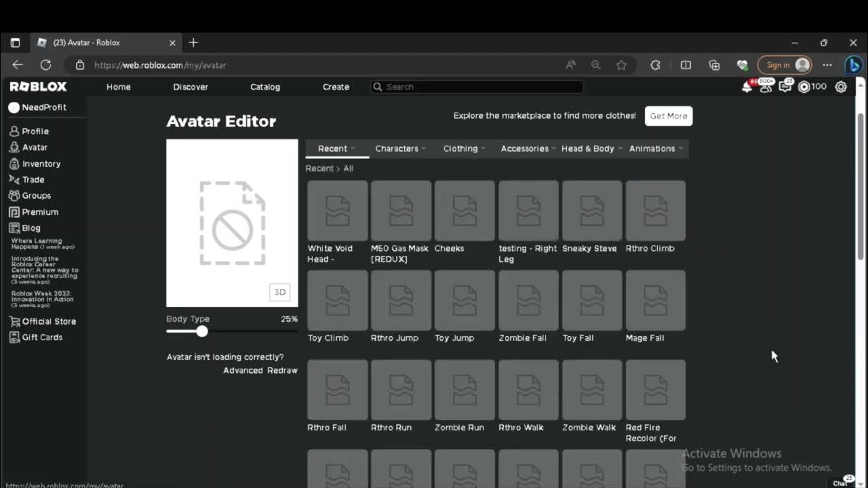Expand the Clothing dropdown
This screenshot has height=488, width=868.
[465, 148]
